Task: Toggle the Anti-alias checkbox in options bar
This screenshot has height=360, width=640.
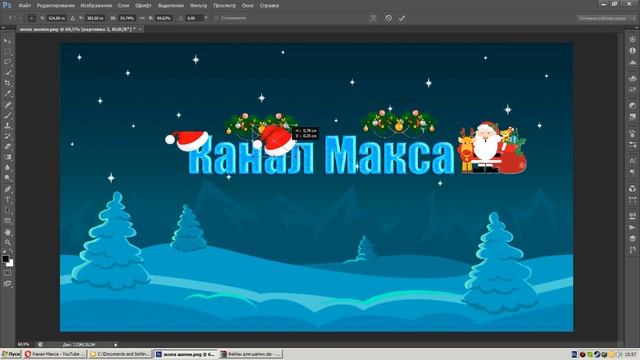Action: (x=217, y=18)
